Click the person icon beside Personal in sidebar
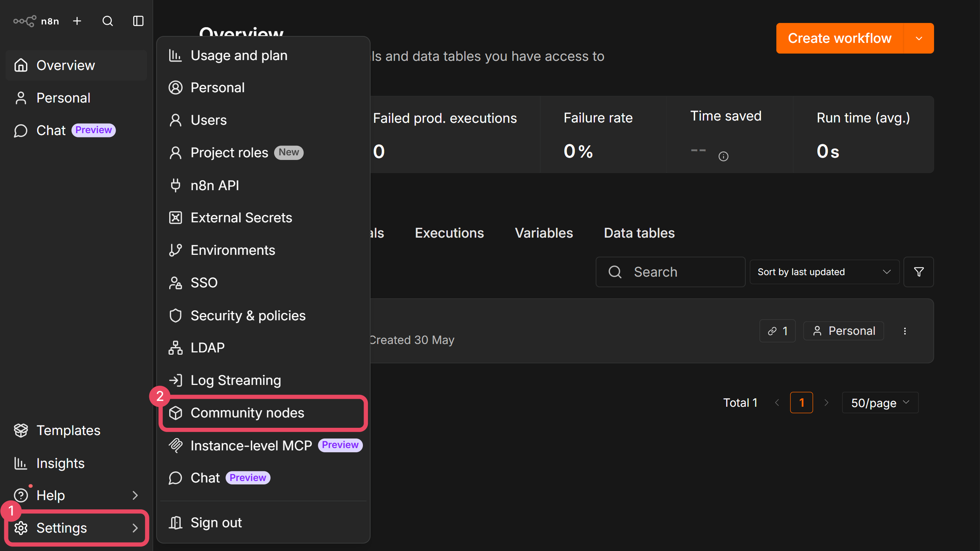This screenshot has width=980, height=551. (x=21, y=98)
